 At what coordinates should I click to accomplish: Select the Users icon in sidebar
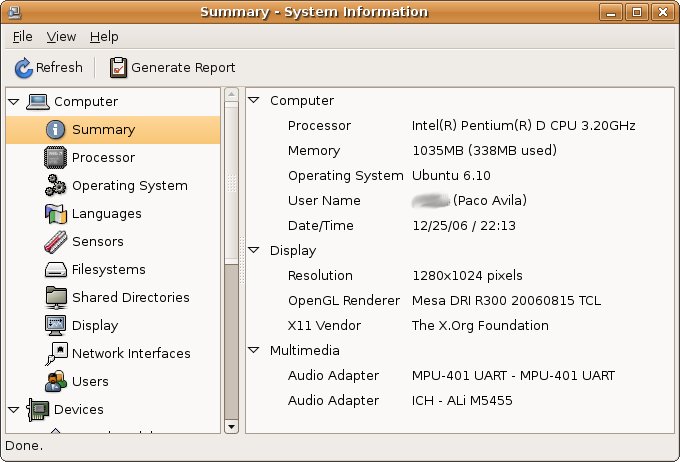[x=56, y=382]
